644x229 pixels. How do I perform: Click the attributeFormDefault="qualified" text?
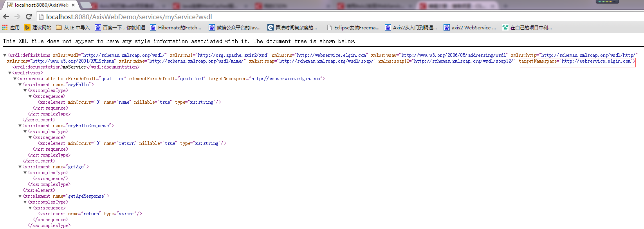86,79
